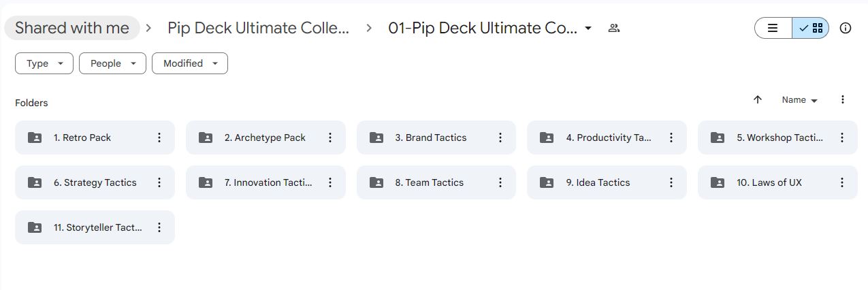
Task: Open the Name sort dropdown
Action: [800, 99]
